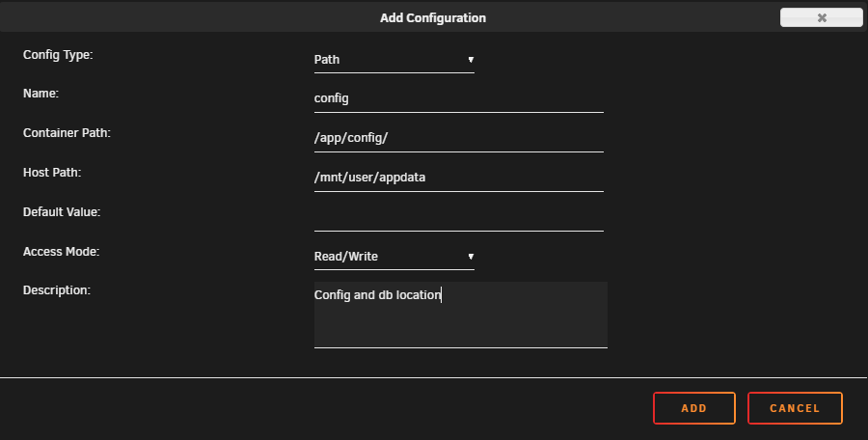The image size is (868, 440).
Task: Click inside the Description text area
Action: [461, 315]
